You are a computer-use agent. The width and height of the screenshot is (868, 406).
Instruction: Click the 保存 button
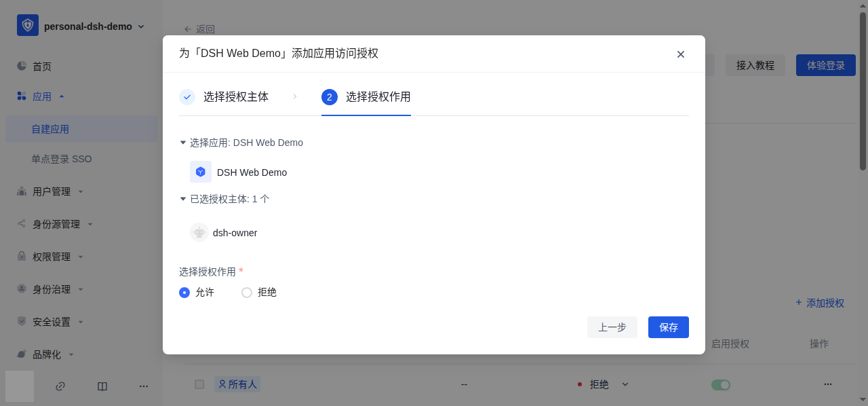669,327
